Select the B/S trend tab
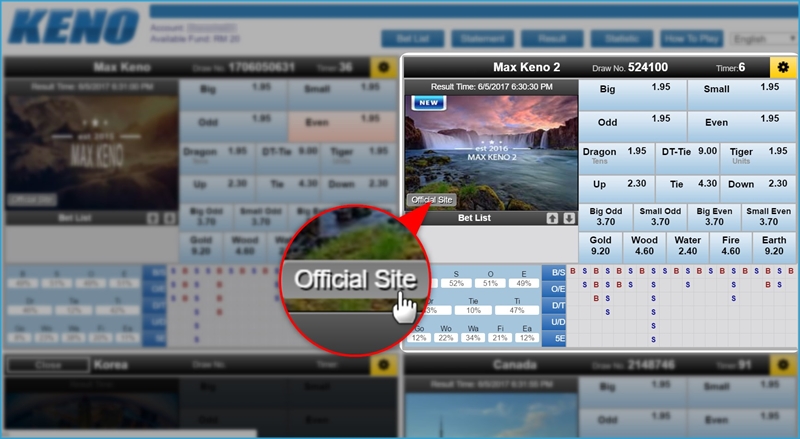Screen dimensions: 800x439 coord(558,271)
